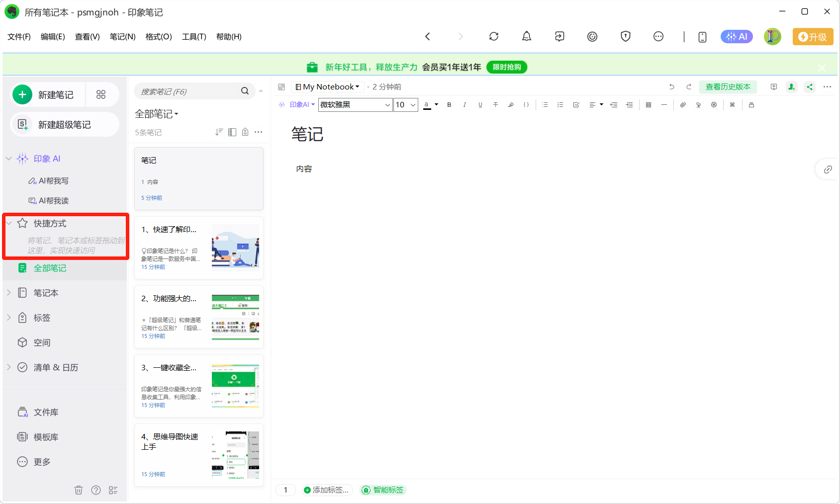Screen dimensions: 840x504
Task: Toggle numbered list
Action: click(560, 105)
